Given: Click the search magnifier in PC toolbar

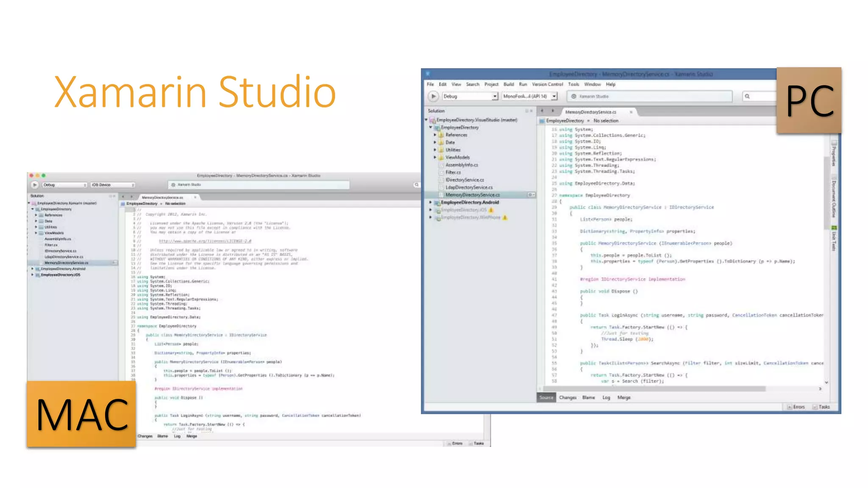Looking at the screenshot, I should (747, 96).
